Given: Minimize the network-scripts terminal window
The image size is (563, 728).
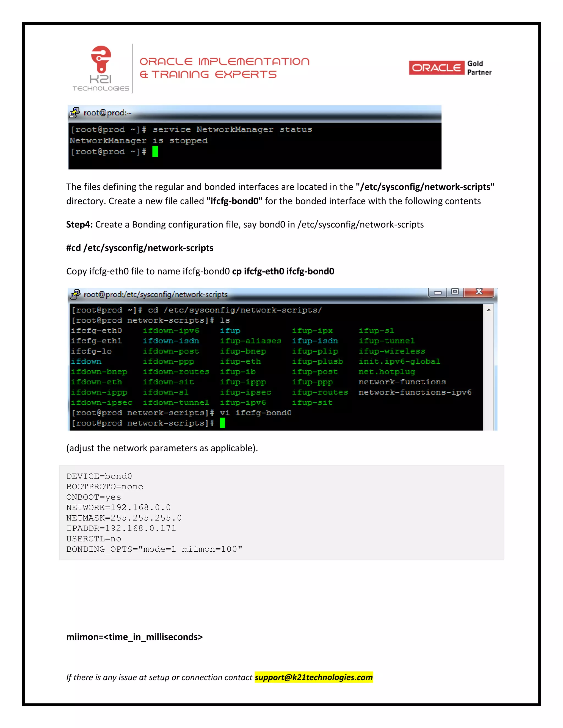Looking at the screenshot, I should pyautogui.click(x=438, y=292).
